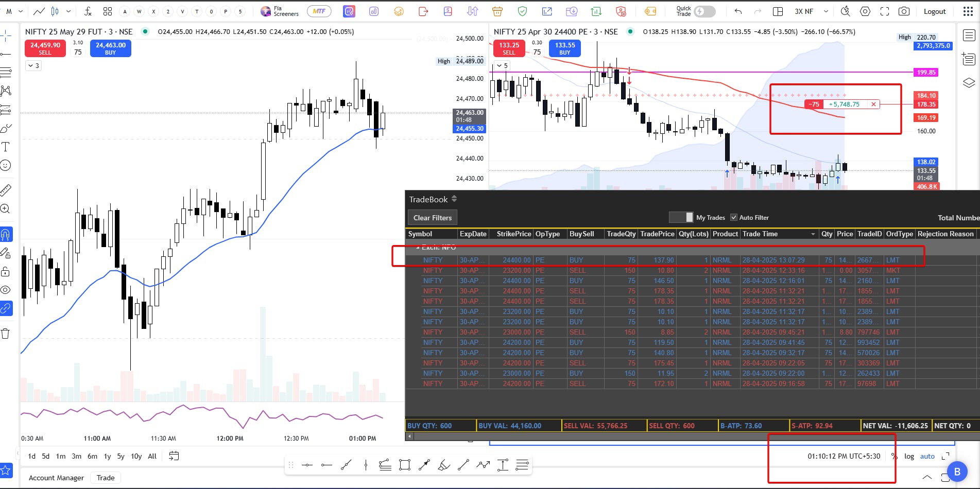Close the -75 position label

873,104
